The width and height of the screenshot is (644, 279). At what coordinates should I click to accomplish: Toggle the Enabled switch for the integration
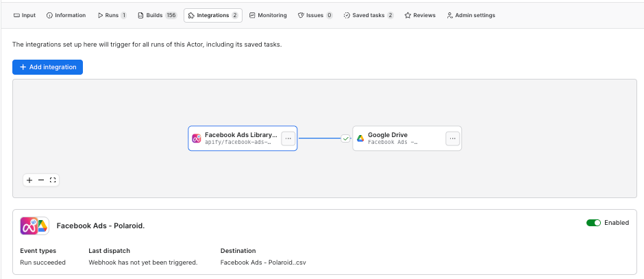(x=593, y=223)
